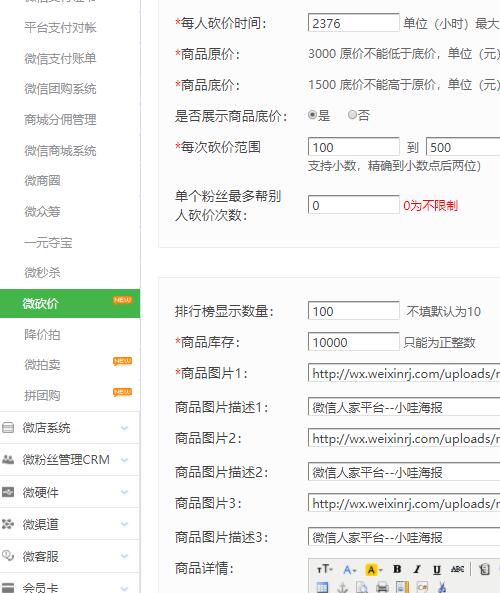Image resolution: width=500 pixels, height=593 pixels.
Task: Click the '只能为正整数' hint text
Action: point(439,343)
